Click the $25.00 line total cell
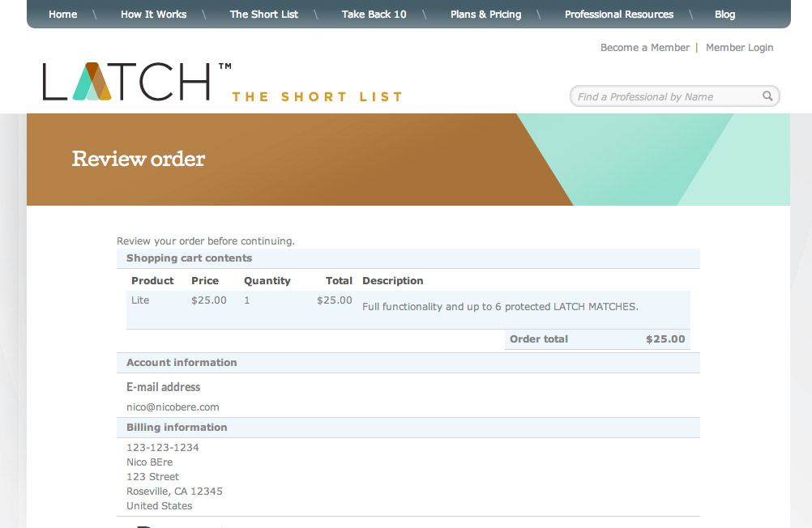The image size is (812, 528). tap(335, 300)
